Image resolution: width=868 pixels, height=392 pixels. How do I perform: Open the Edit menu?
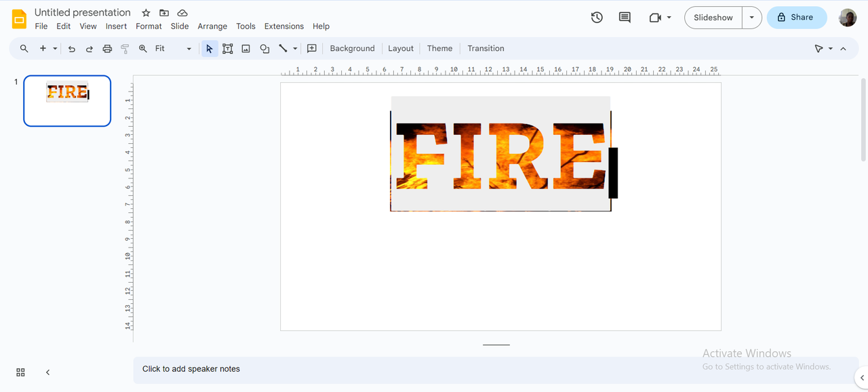[64, 26]
